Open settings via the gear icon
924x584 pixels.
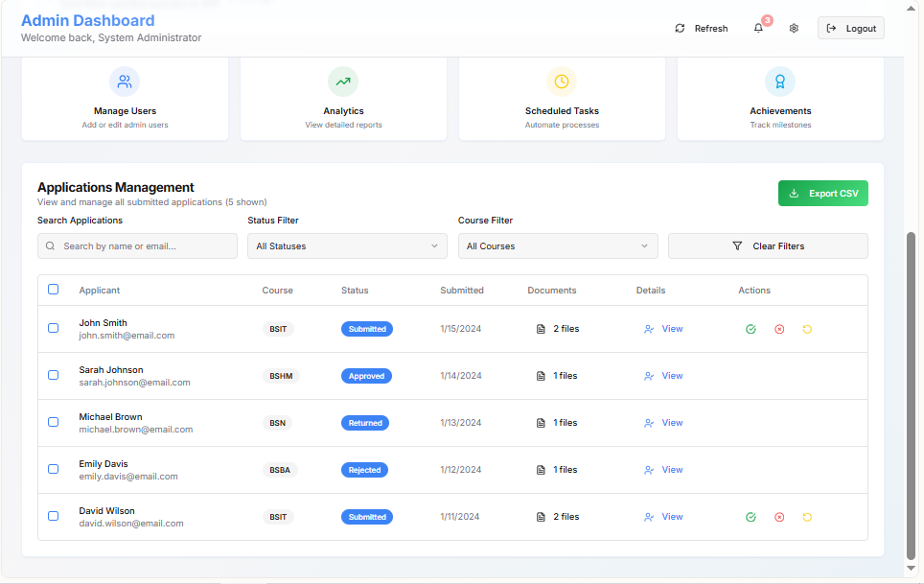click(x=794, y=29)
